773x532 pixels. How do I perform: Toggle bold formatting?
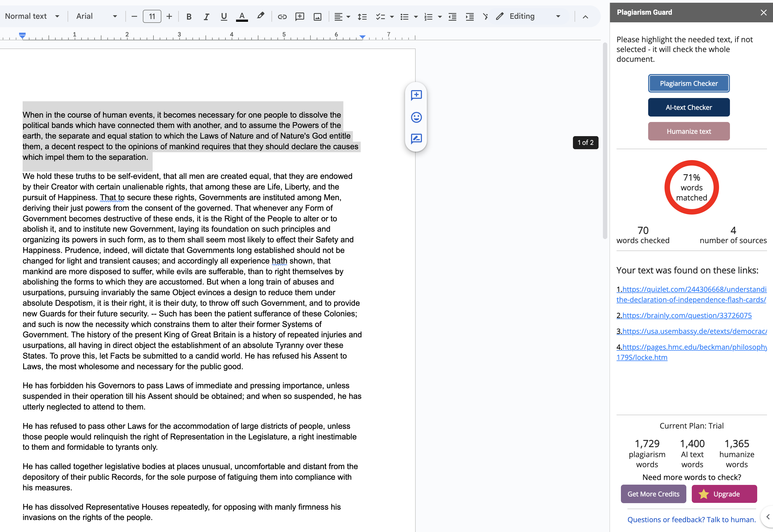pos(189,16)
